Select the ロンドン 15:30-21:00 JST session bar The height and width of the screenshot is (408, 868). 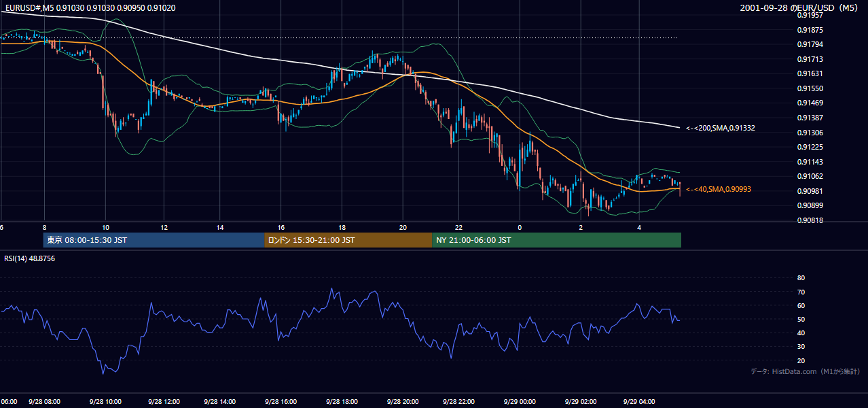coord(348,240)
